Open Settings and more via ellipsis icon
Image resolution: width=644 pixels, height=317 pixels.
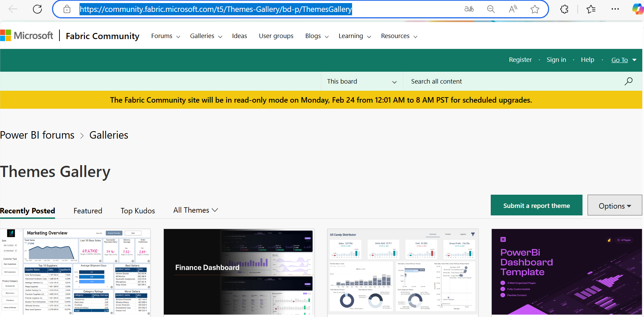coord(615,9)
